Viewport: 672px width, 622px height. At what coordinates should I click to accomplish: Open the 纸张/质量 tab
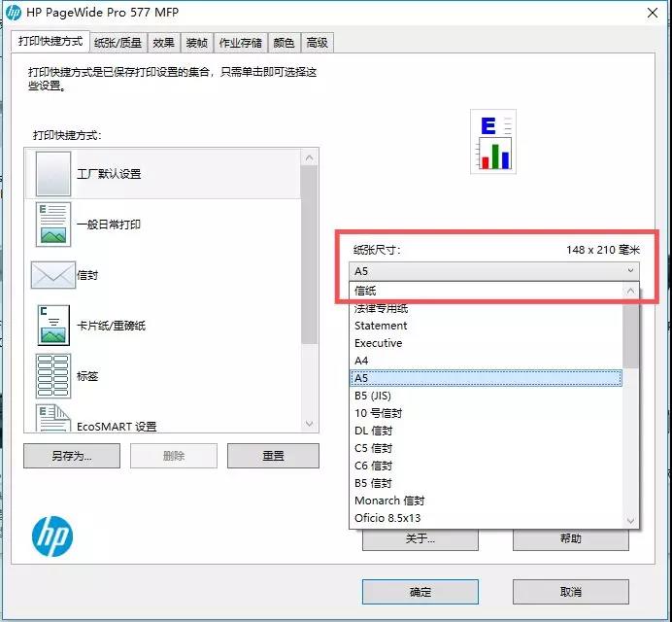click(118, 43)
